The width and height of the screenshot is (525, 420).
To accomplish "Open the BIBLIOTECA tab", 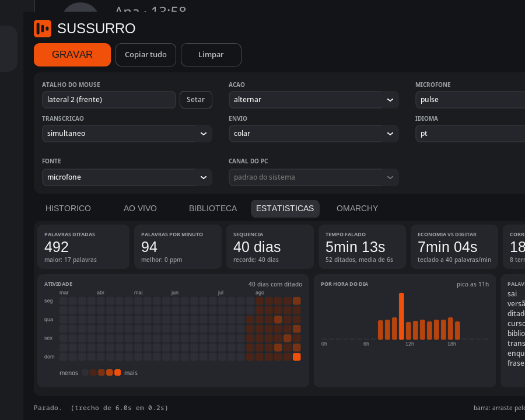I will (x=213, y=209).
